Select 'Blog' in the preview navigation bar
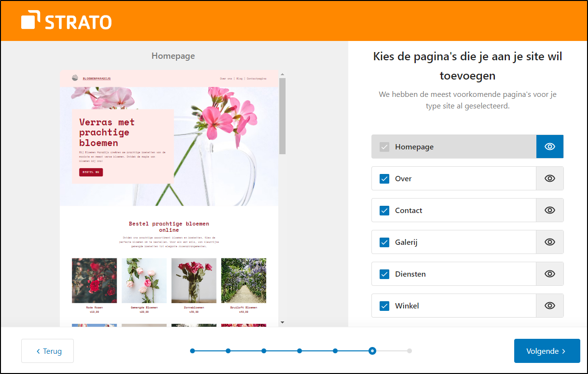 click(x=240, y=78)
